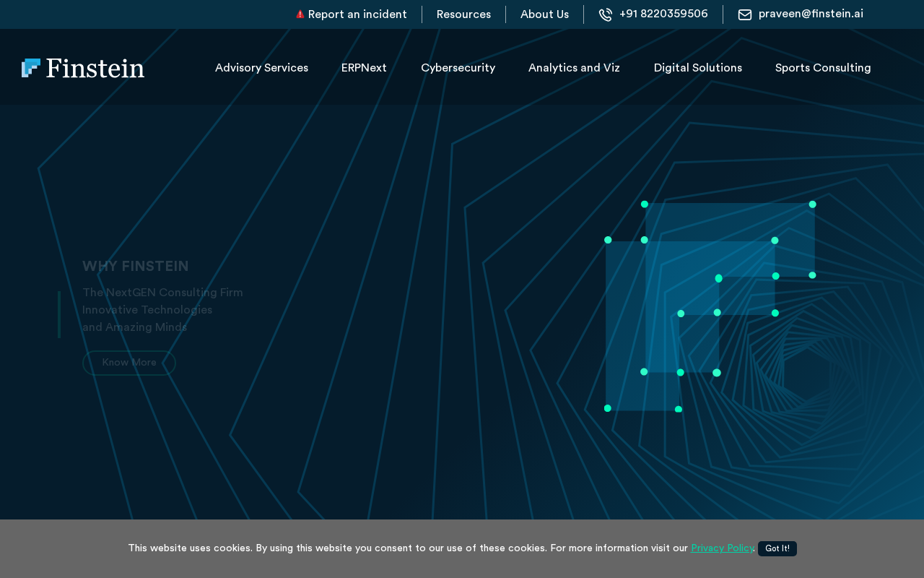
Task: Click 'The NextGEN Consulting Firm' text
Action: coord(162,293)
